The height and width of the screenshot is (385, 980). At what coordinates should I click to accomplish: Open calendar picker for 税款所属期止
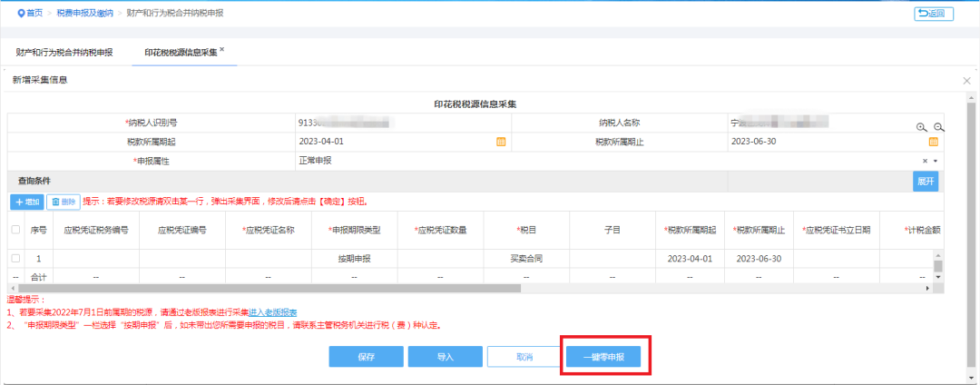pos(933,142)
